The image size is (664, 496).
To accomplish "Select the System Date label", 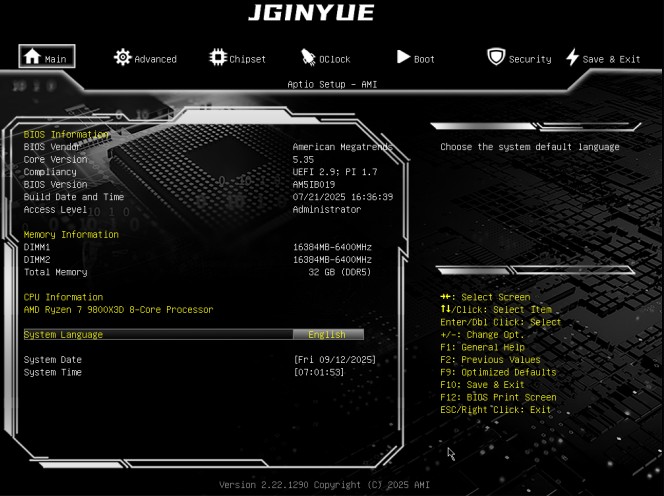I will point(53,360).
